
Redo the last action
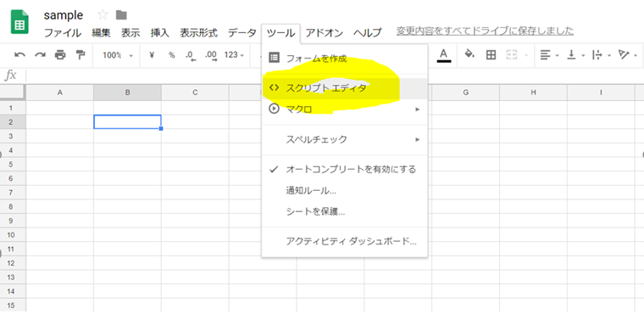[40, 54]
